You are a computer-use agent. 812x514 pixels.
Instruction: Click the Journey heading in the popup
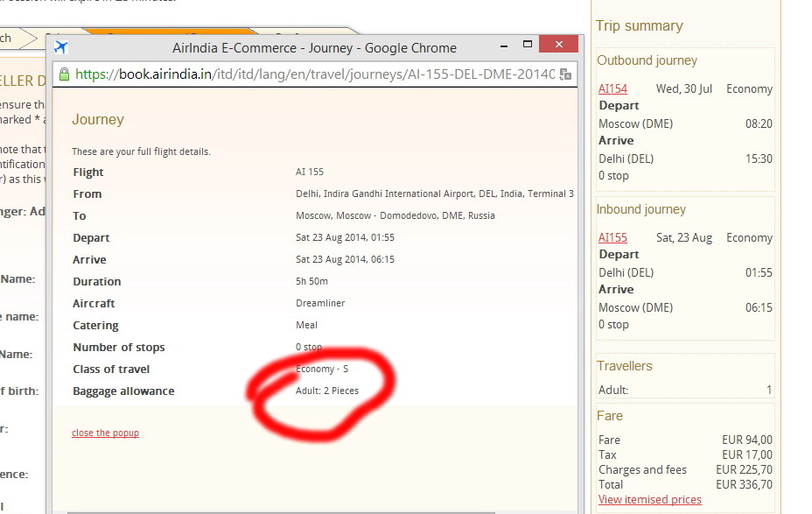coord(98,119)
